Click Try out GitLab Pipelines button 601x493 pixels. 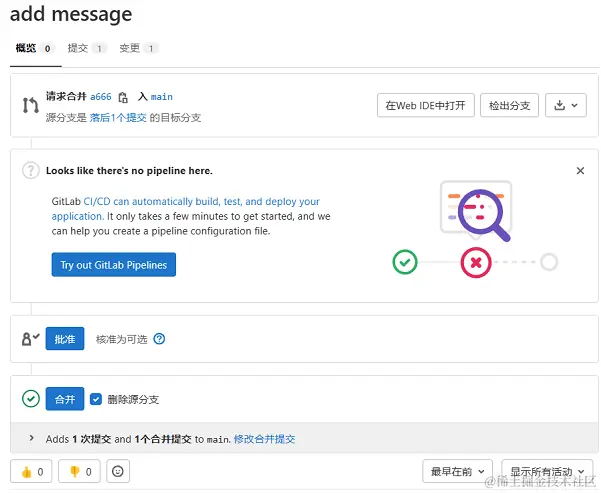point(113,265)
